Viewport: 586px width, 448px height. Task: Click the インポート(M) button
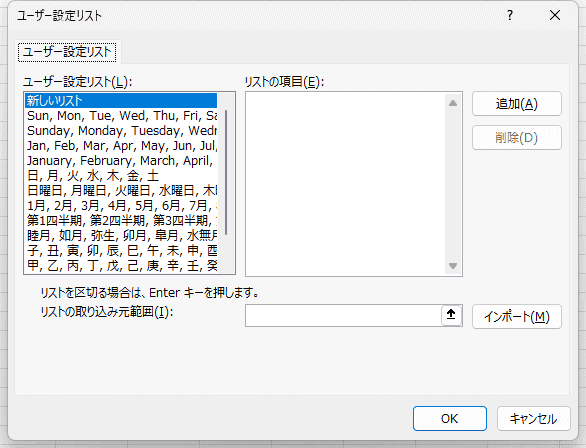coord(517,317)
